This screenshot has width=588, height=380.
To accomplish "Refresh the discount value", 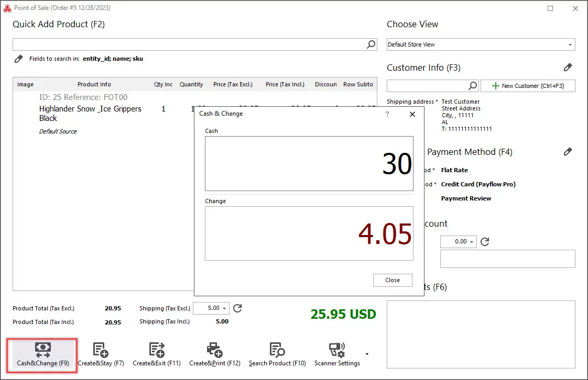I will click(485, 242).
